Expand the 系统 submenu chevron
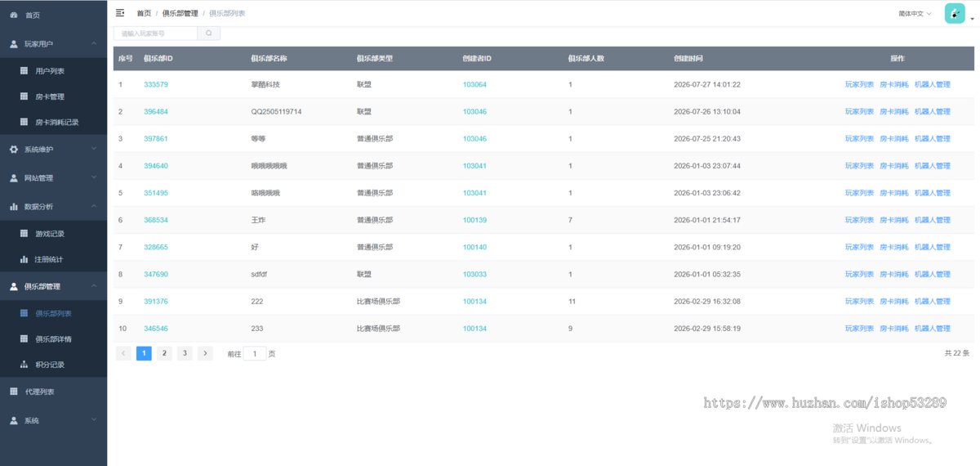Image resolution: width=980 pixels, height=466 pixels. tap(94, 420)
